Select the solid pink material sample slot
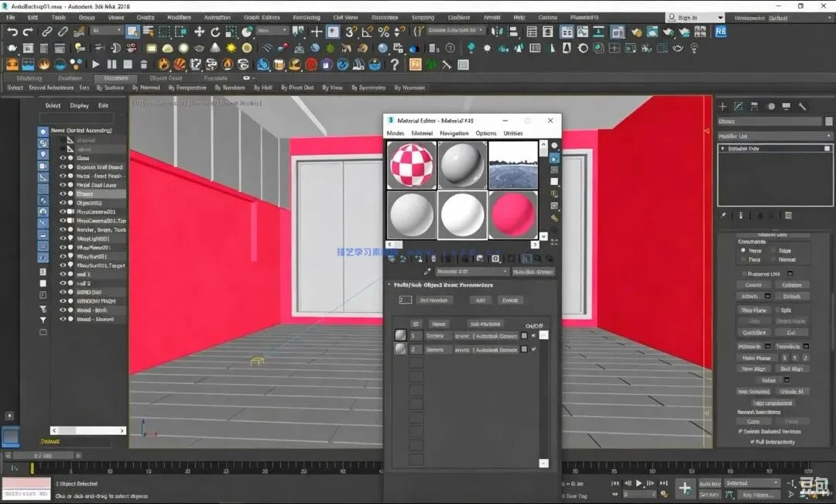 (513, 215)
